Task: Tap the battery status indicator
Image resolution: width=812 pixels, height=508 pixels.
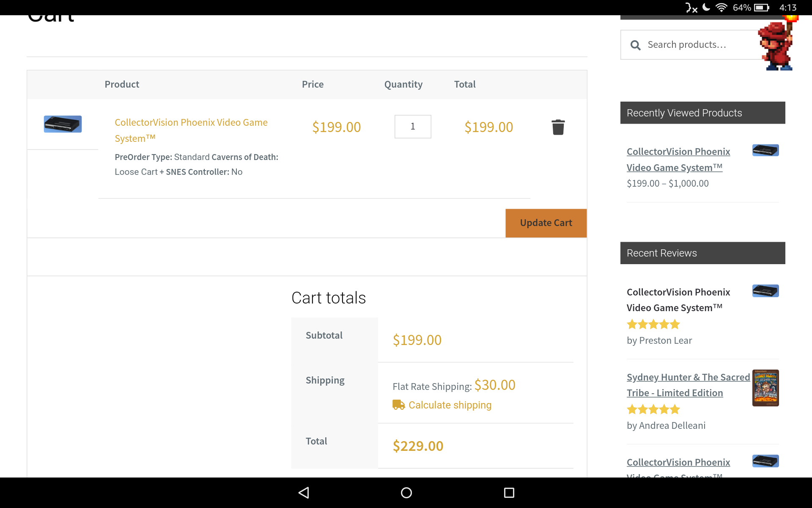Action: 761,8
